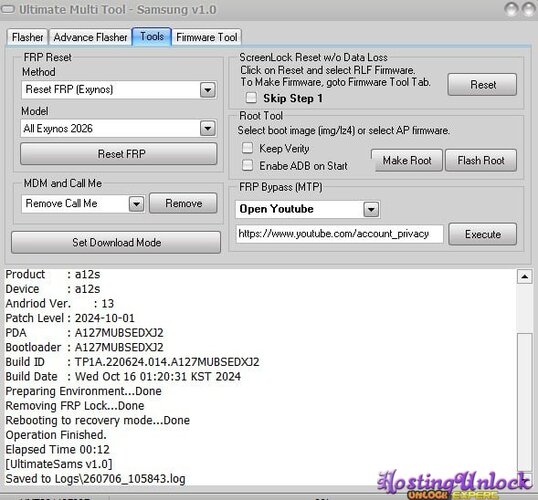
Task: Open the Remove Call Me dropdown
Action: pyautogui.click(x=137, y=204)
